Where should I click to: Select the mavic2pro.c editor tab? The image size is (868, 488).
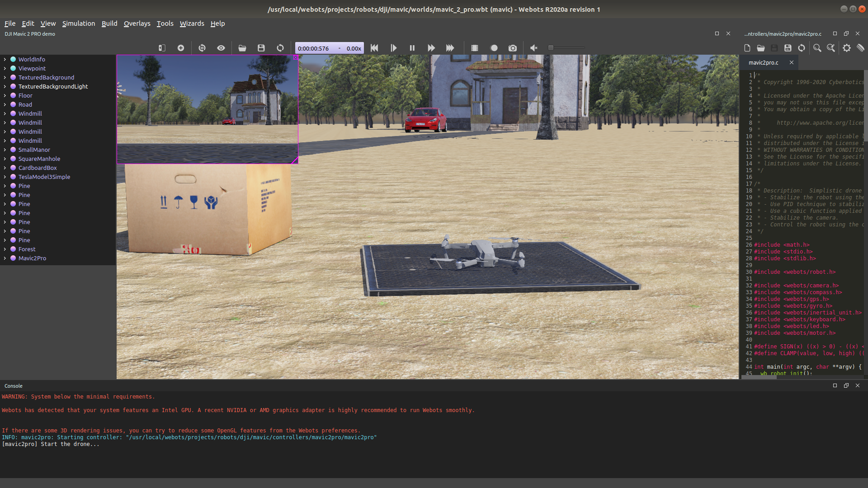click(764, 63)
